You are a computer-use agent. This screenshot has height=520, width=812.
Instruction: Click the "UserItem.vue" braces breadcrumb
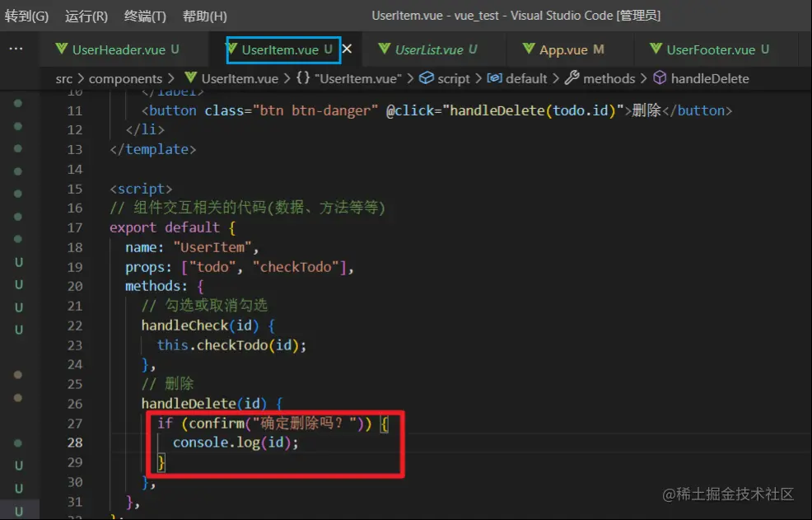(x=358, y=79)
